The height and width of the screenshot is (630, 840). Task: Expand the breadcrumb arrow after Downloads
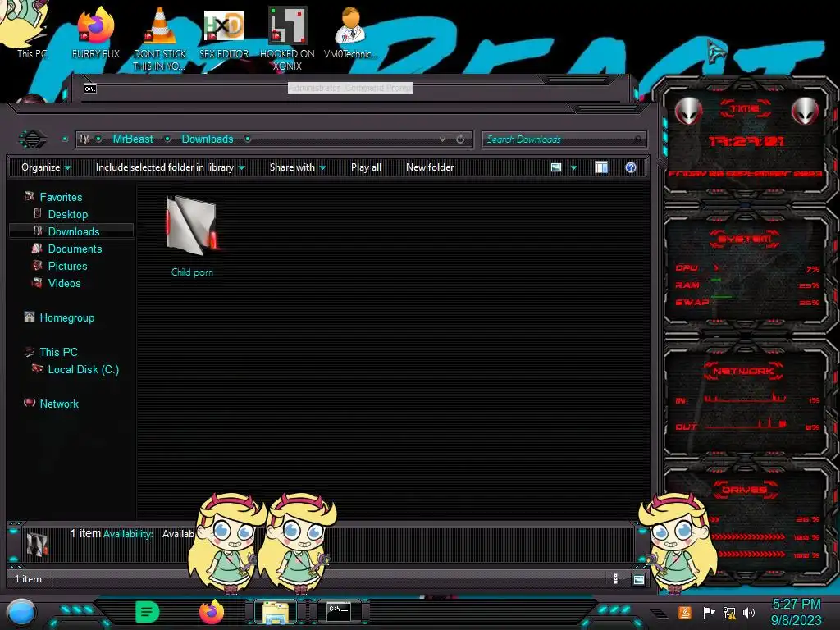(x=248, y=139)
